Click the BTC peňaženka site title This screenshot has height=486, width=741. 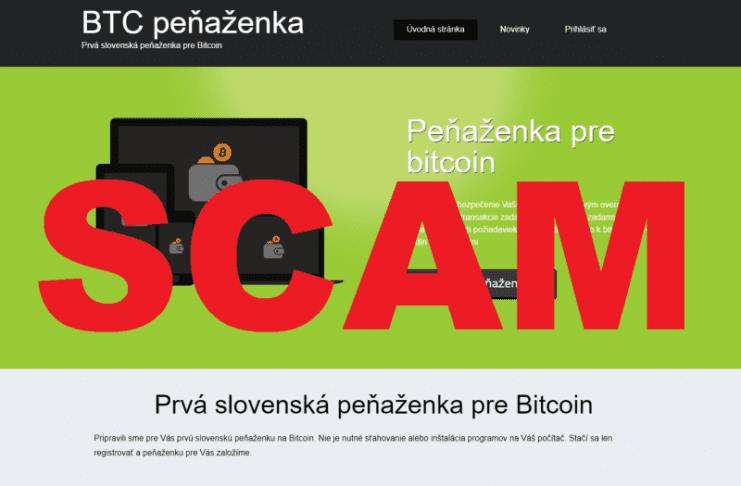click(192, 23)
